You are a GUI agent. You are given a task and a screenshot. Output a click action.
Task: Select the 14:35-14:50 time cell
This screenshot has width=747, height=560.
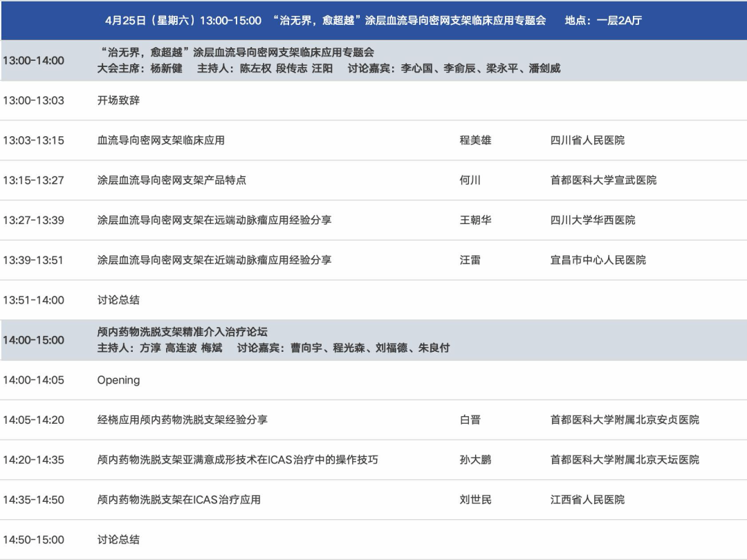click(33, 500)
